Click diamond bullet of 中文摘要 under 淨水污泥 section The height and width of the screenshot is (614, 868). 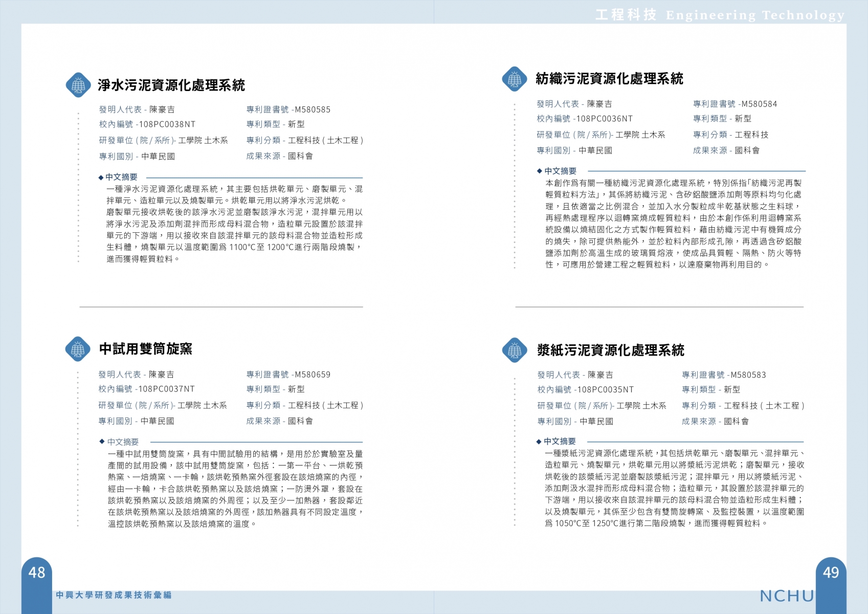(x=101, y=178)
